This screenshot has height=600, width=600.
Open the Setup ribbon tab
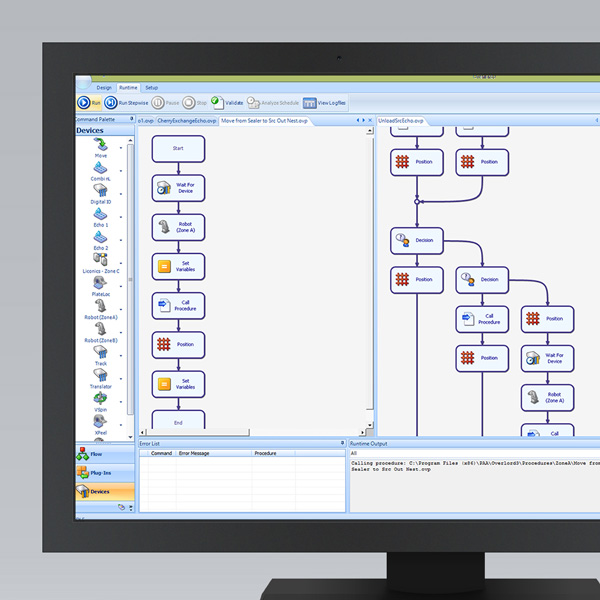pyautogui.click(x=152, y=88)
